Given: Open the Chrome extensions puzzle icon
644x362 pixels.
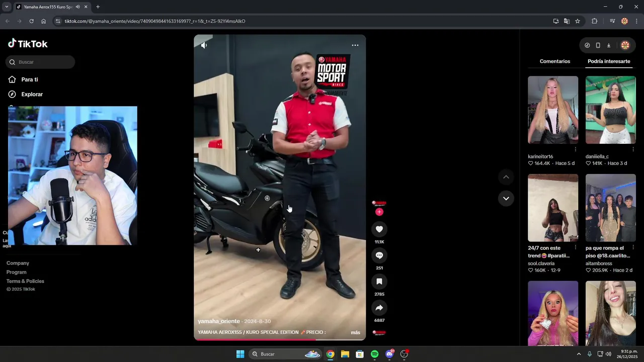Looking at the screenshot, I should pos(595,21).
